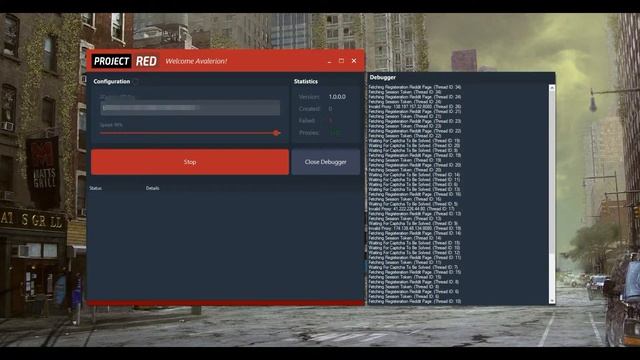
Task: Minimize the Project Red window
Action: click(x=329, y=61)
